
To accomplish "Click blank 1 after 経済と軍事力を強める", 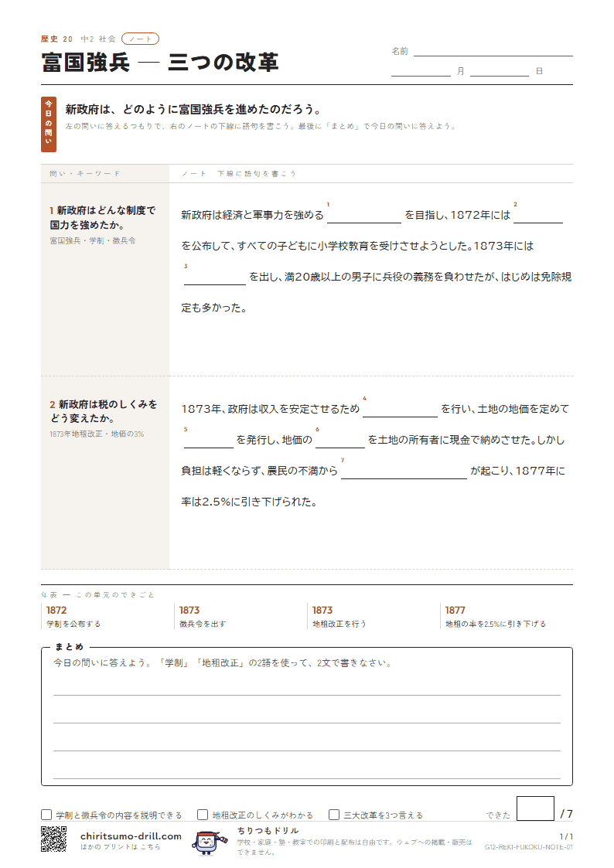I will point(363,216).
